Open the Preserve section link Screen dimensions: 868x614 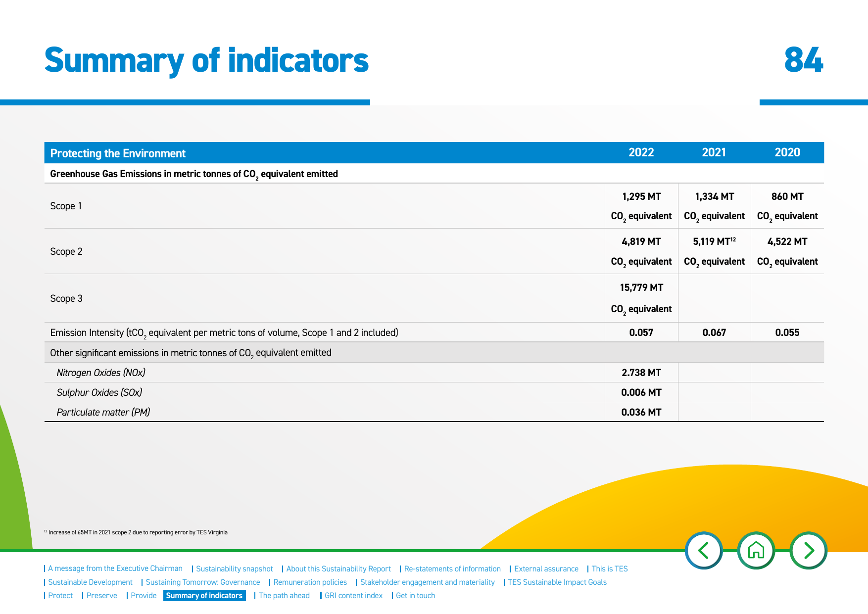coord(102,595)
